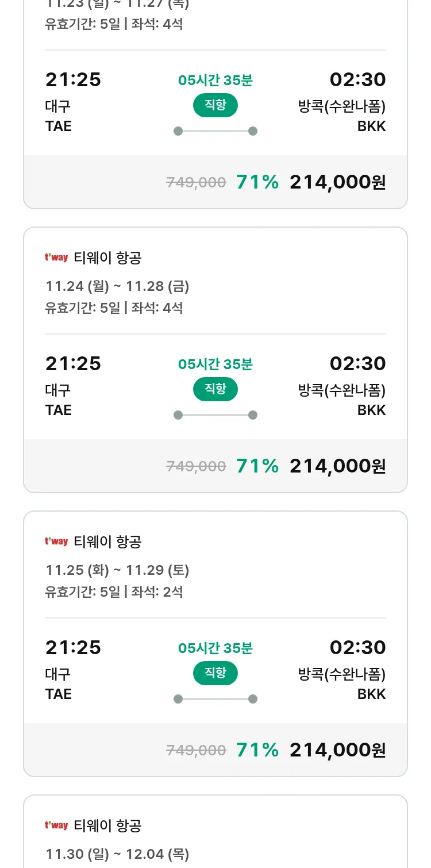Image resolution: width=431 pixels, height=868 pixels.
Task: Tap the route line icon on the 11.25 flight
Action: coord(215,699)
